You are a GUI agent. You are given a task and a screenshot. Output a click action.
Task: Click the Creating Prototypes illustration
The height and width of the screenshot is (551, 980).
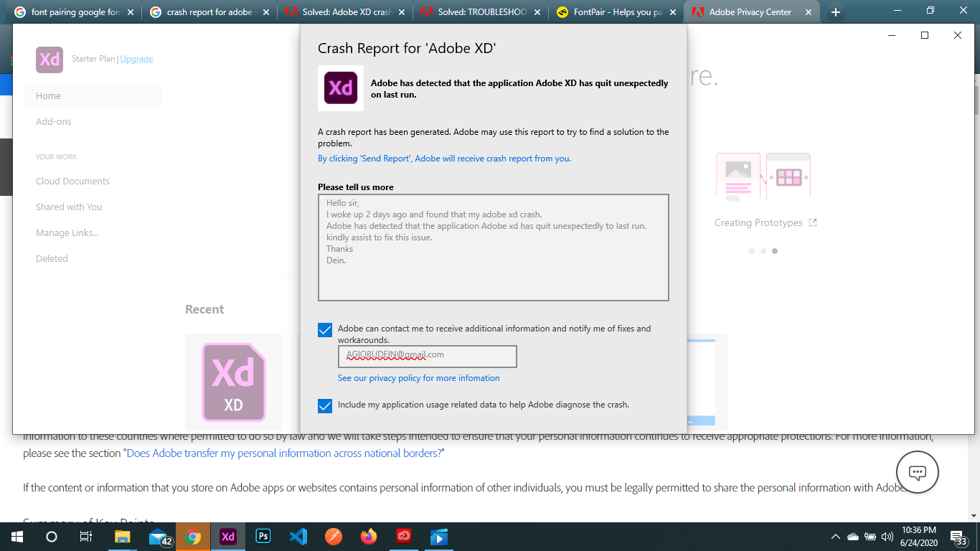pyautogui.click(x=763, y=176)
